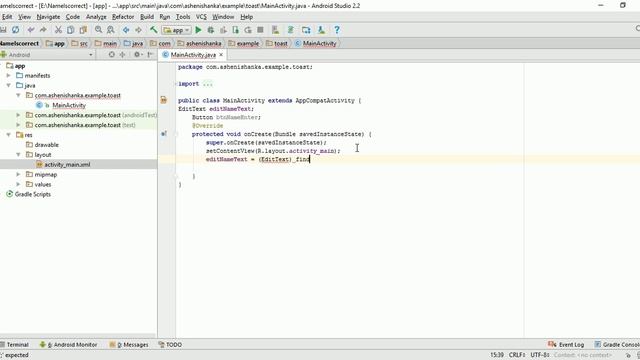Screen dimensions: 640x360
Task: Click the ashenishanka breadcrumb
Action: click(200, 43)
